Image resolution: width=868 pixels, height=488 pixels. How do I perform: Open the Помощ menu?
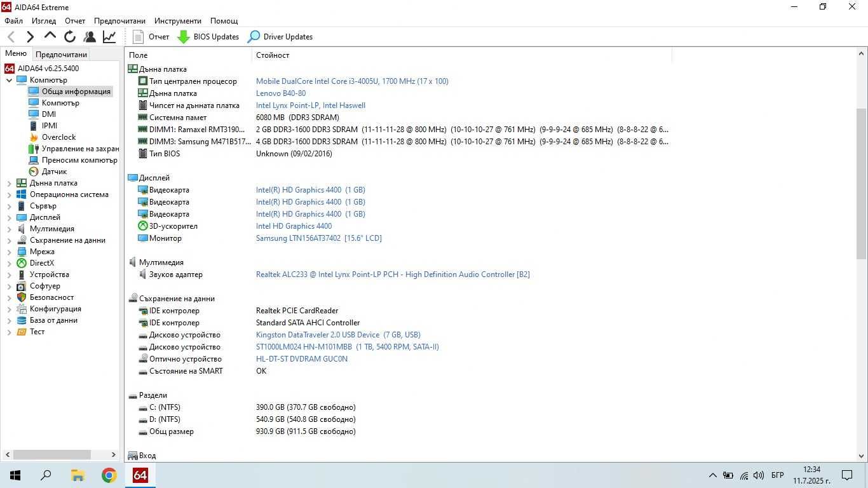tap(224, 21)
